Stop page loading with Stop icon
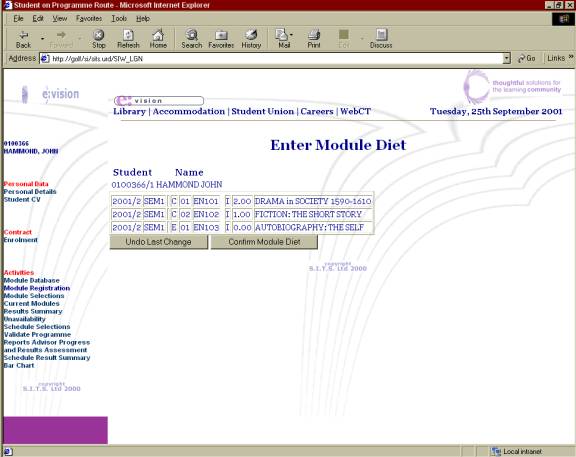 click(x=98, y=39)
